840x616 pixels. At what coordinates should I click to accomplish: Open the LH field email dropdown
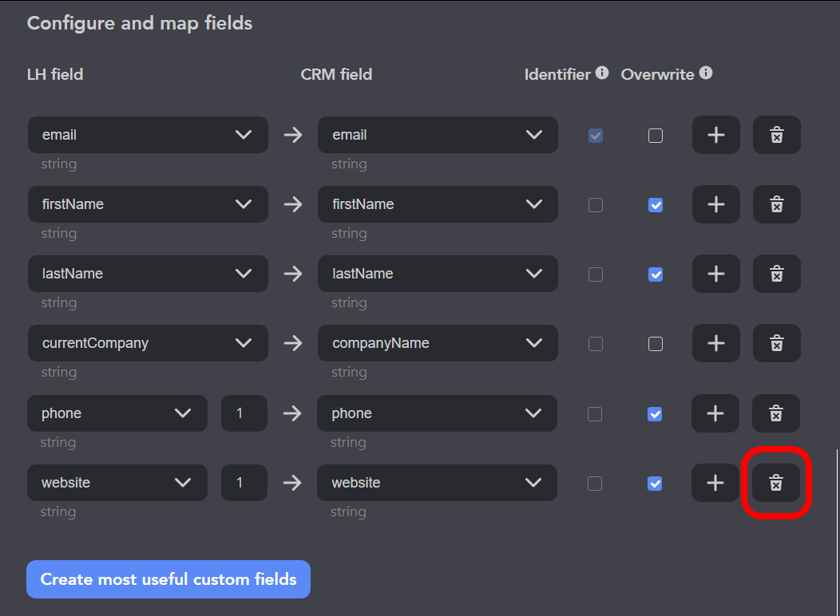[x=148, y=135]
